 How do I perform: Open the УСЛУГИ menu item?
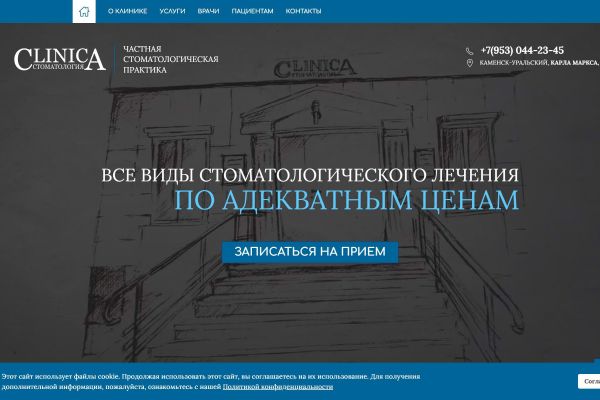[172, 11]
